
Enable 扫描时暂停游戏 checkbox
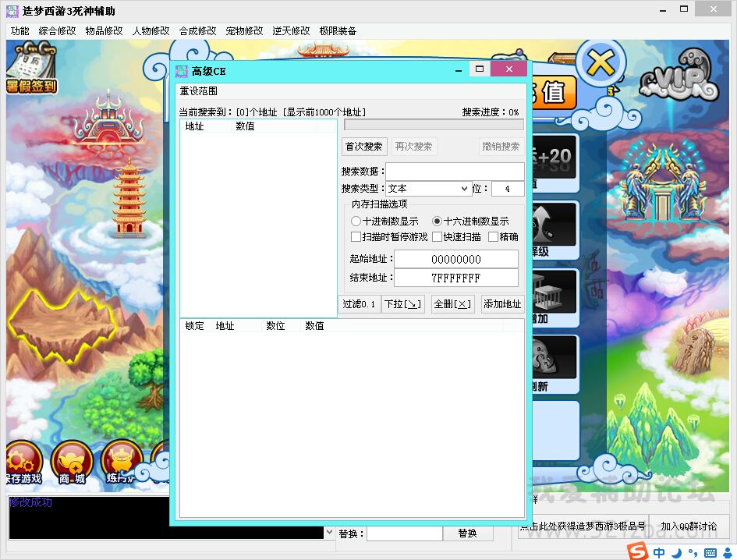[356, 237]
